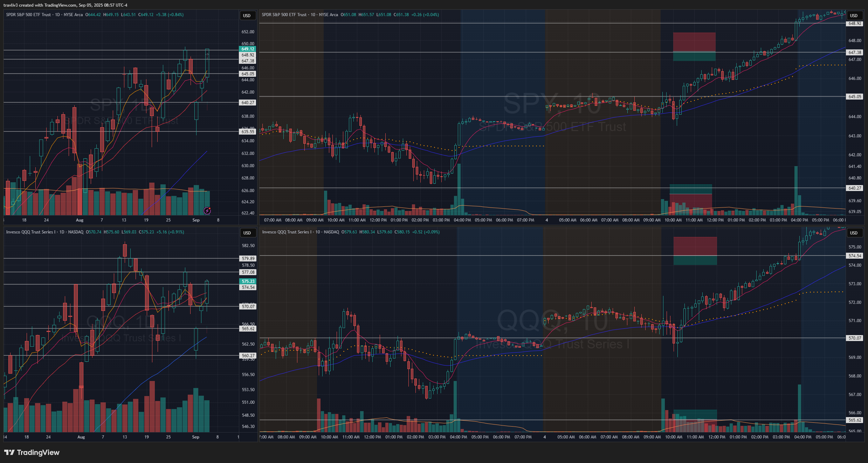Click USD currency button on QQQ 10-minute chart
This screenshot has height=463, width=868.
(x=854, y=233)
